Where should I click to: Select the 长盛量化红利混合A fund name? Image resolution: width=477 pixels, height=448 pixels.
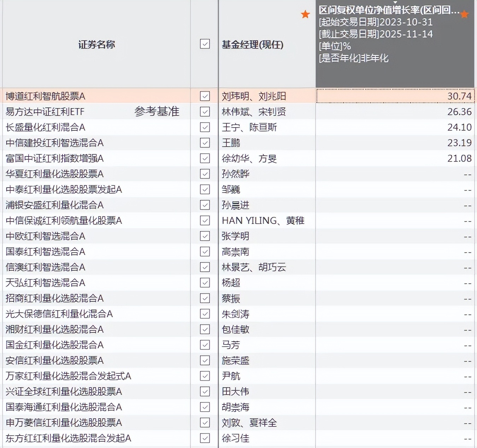click(x=46, y=127)
